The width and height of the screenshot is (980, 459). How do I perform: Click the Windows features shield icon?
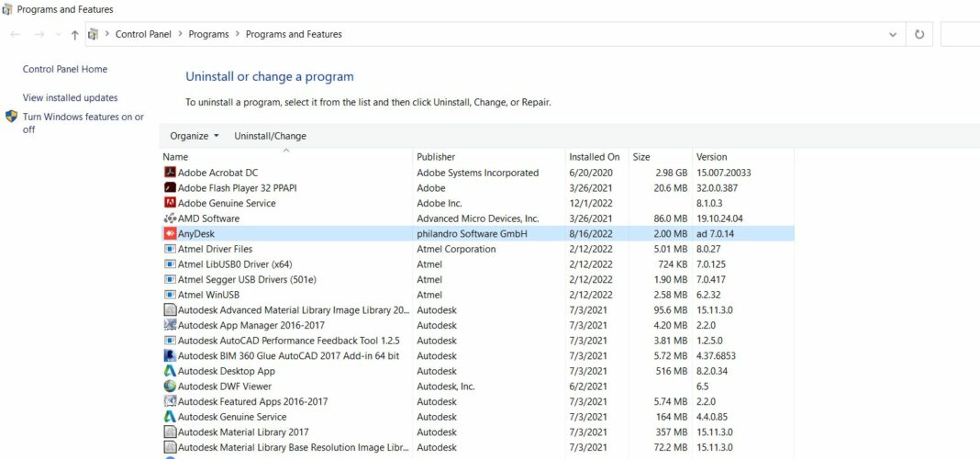tap(11, 117)
